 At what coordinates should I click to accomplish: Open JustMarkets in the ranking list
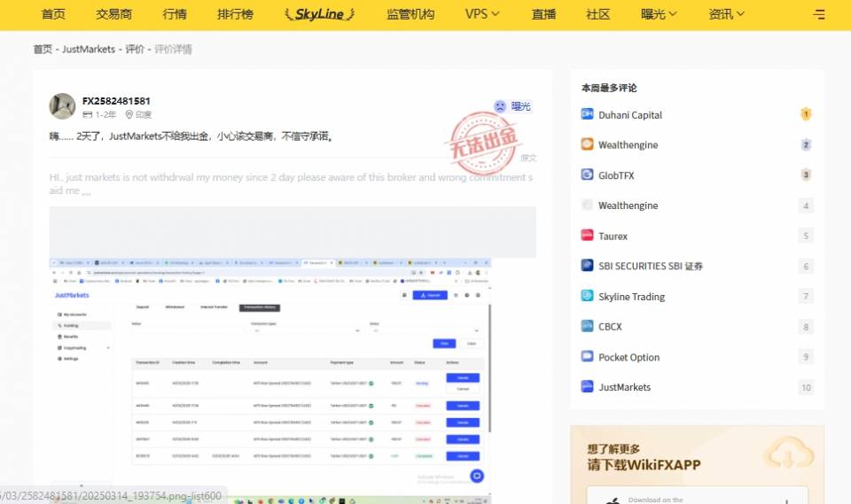624,387
